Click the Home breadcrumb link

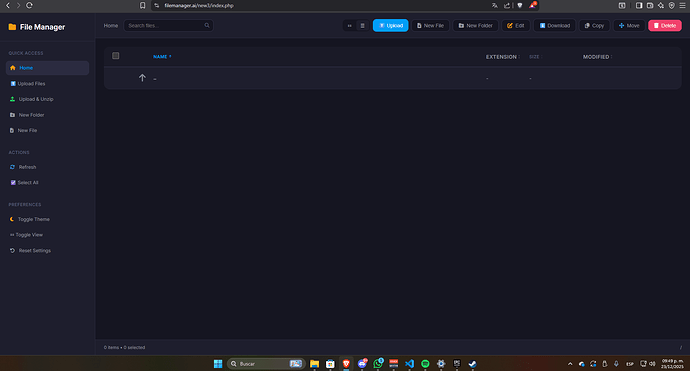coord(111,26)
